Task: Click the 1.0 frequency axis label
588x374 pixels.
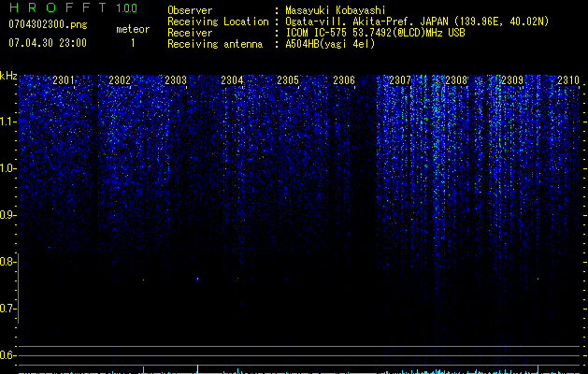Action: [7, 168]
